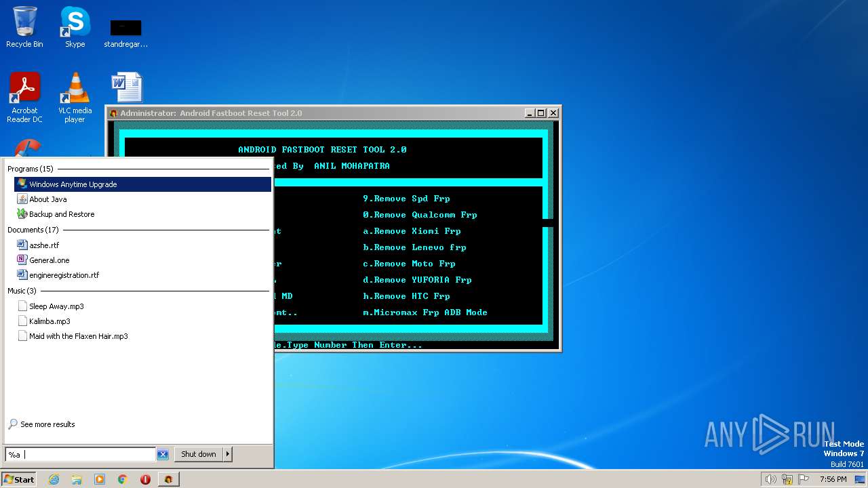868x488 pixels.
Task: Open engineregistration.rtf document result
Action: pyautogui.click(x=142, y=275)
